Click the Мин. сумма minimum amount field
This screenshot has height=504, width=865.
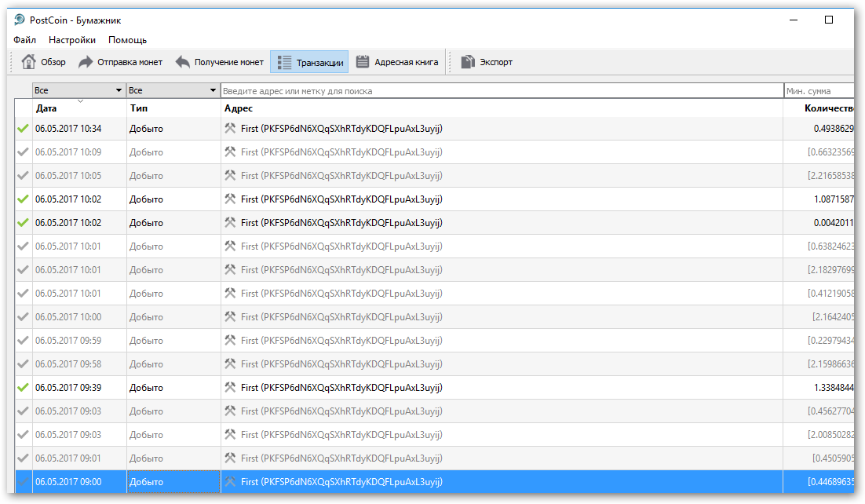click(x=818, y=91)
